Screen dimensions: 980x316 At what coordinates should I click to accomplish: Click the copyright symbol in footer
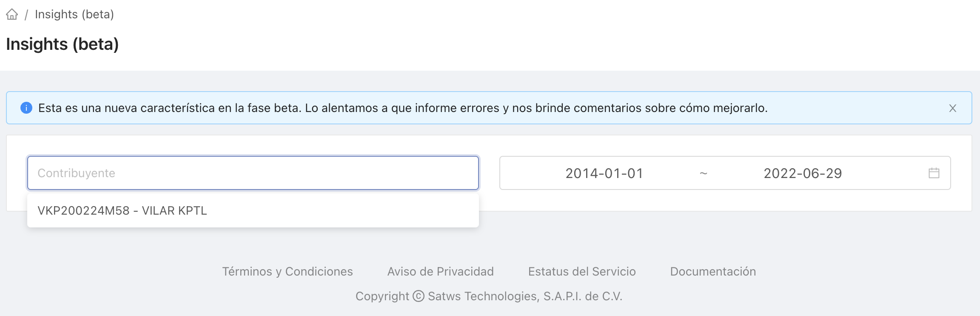click(x=419, y=296)
